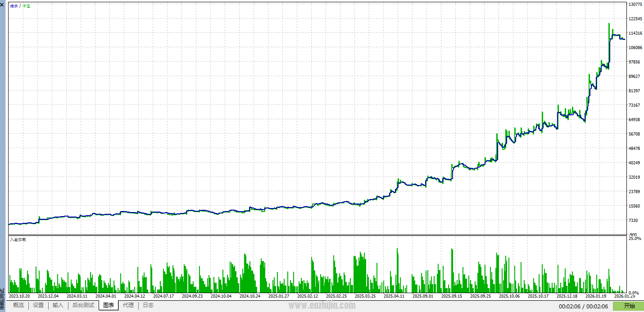Click the 0.0% load axis label
The image size is (644, 312).
pyautogui.click(x=634, y=293)
